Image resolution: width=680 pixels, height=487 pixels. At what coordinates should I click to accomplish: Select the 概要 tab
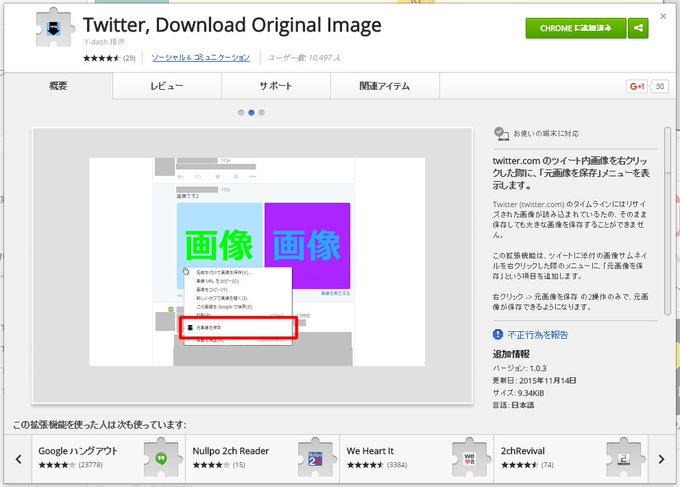58,86
